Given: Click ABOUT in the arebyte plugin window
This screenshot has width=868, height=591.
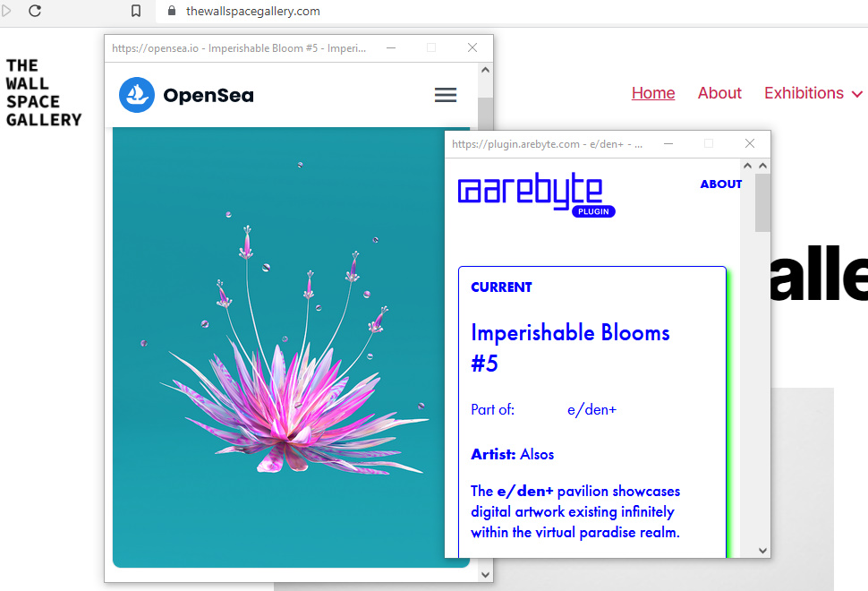Looking at the screenshot, I should pyautogui.click(x=720, y=184).
